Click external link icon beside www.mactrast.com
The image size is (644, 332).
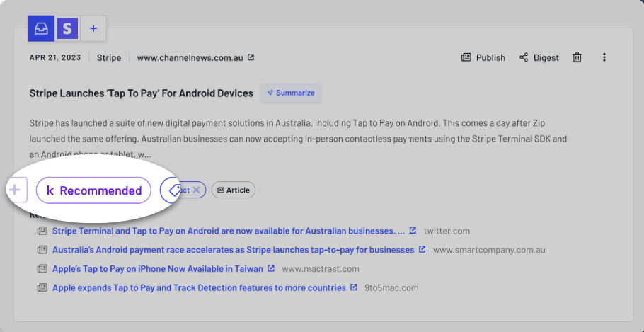pos(270,269)
